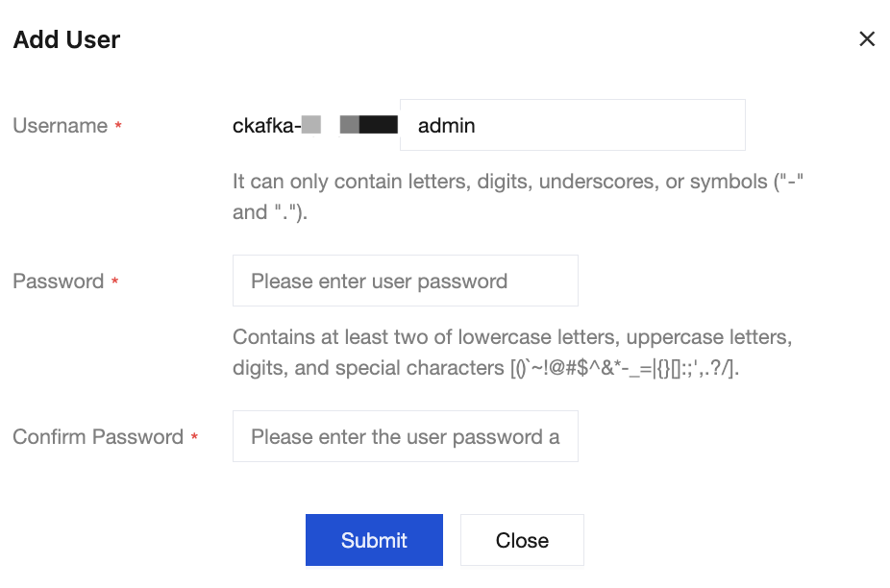Click the red asterisk beside Confirm Password
Viewport: 890px width, 588px height.
coord(194,438)
